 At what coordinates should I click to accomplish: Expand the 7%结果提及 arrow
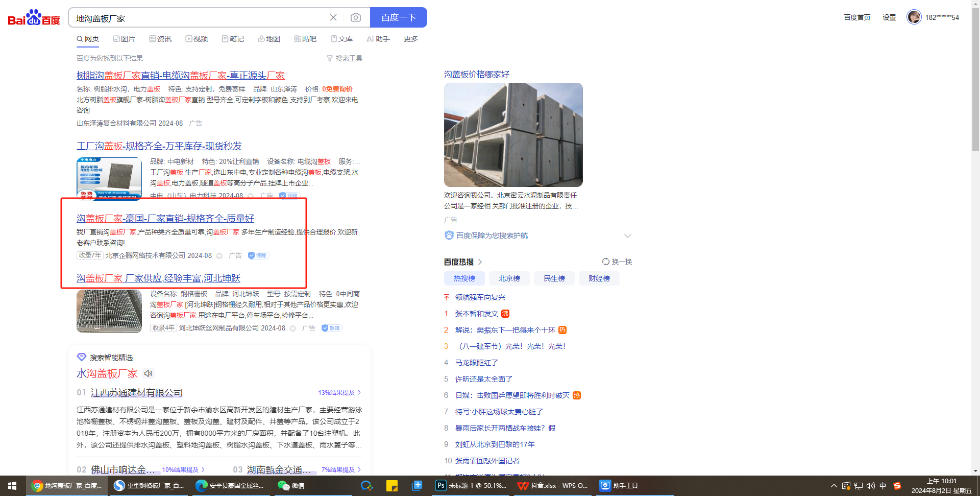(x=359, y=469)
